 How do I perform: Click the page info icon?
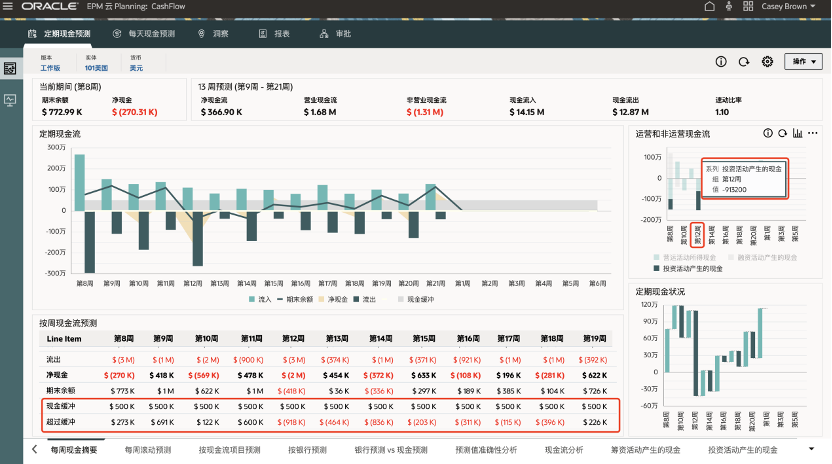tap(720, 62)
